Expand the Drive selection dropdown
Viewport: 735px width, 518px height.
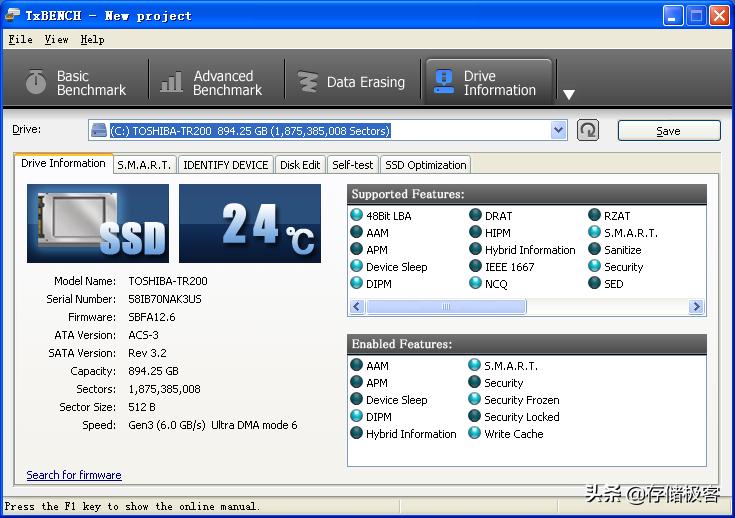pos(558,130)
